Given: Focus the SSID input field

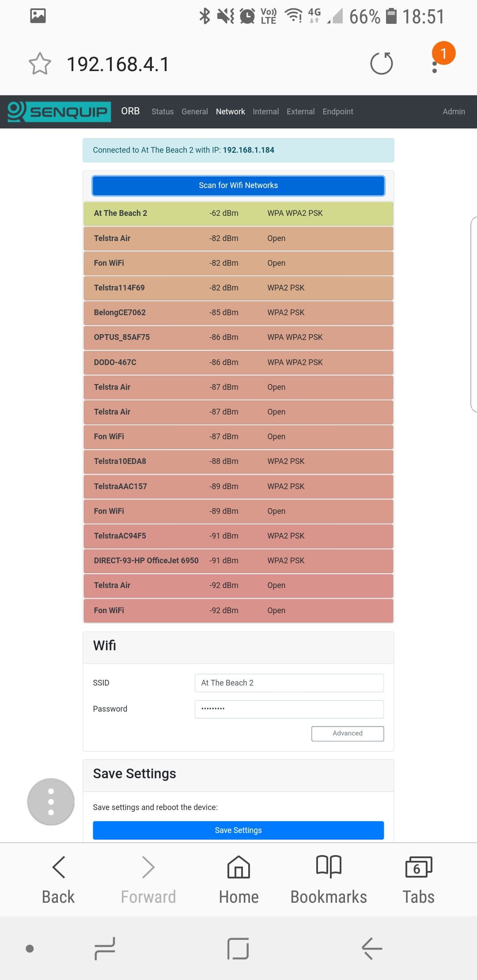Looking at the screenshot, I should point(289,683).
